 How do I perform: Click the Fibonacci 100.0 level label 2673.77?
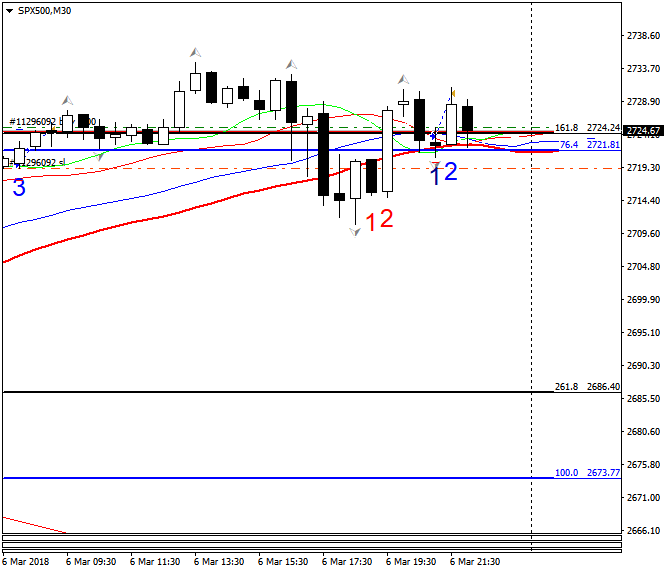[x=587, y=473]
